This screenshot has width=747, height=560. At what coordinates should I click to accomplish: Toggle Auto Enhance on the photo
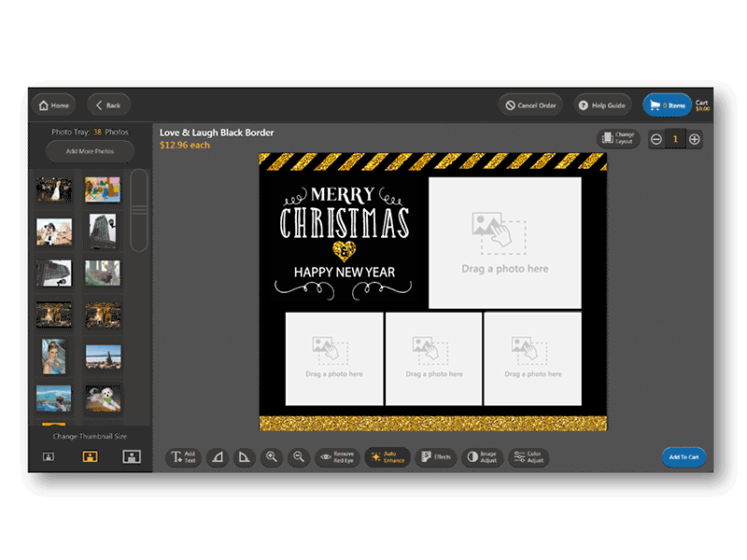pos(387,457)
